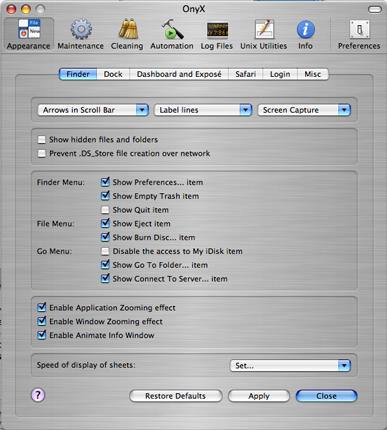Click the File Menu: label

coord(56,224)
